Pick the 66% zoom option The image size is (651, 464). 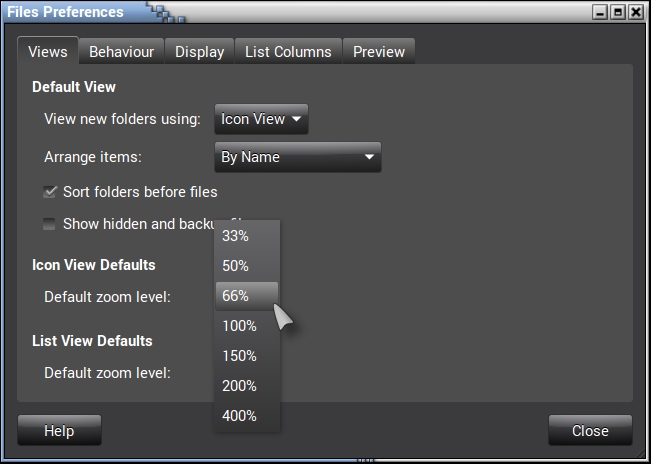coord(235,296)
